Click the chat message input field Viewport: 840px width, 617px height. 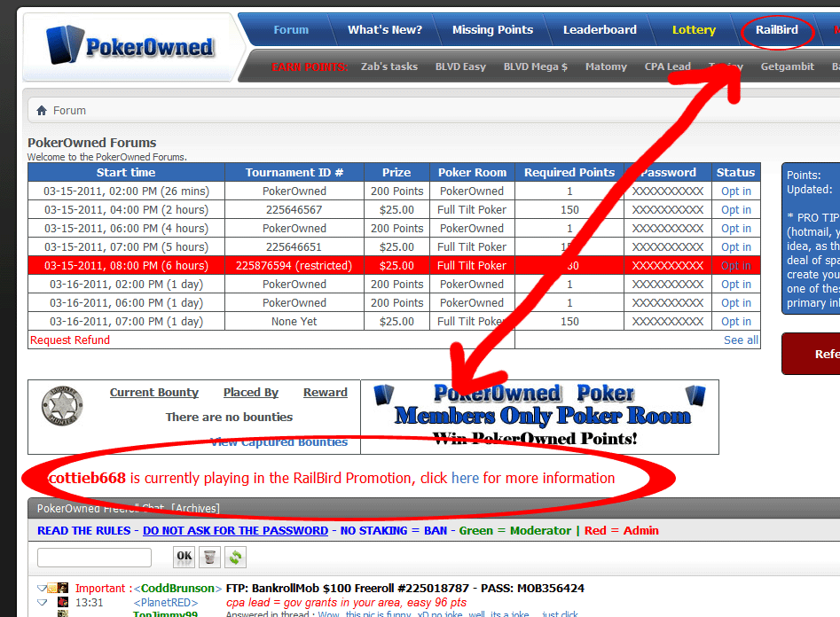click(94, 558)
